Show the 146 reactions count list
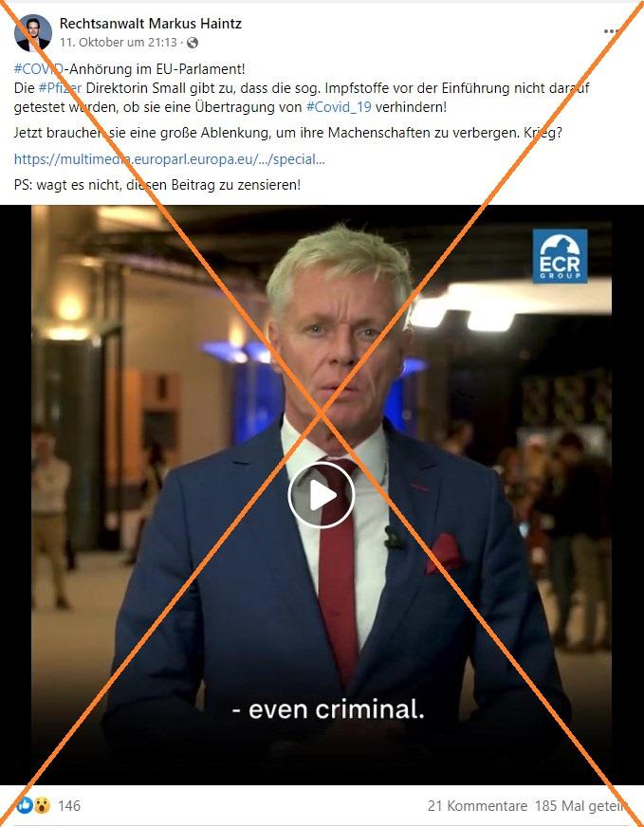Viewport: 644px width, 827px height. [69, 806]
